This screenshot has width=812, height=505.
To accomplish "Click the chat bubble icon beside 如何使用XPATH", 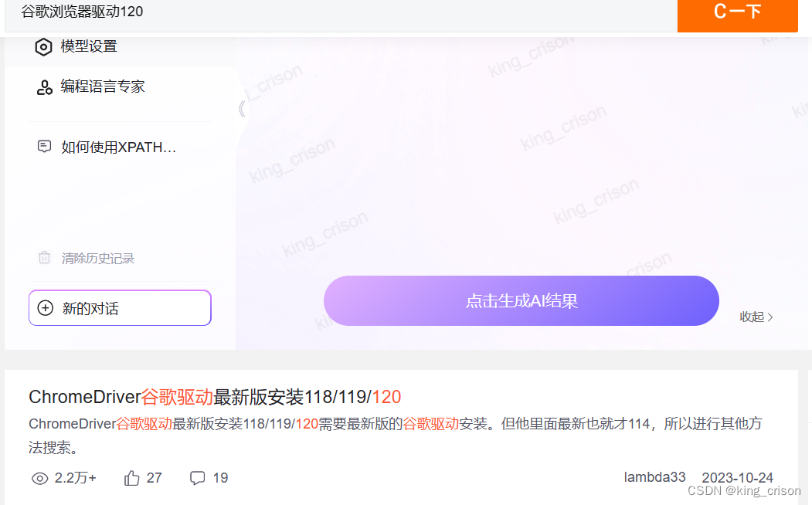I will [45, 147].
